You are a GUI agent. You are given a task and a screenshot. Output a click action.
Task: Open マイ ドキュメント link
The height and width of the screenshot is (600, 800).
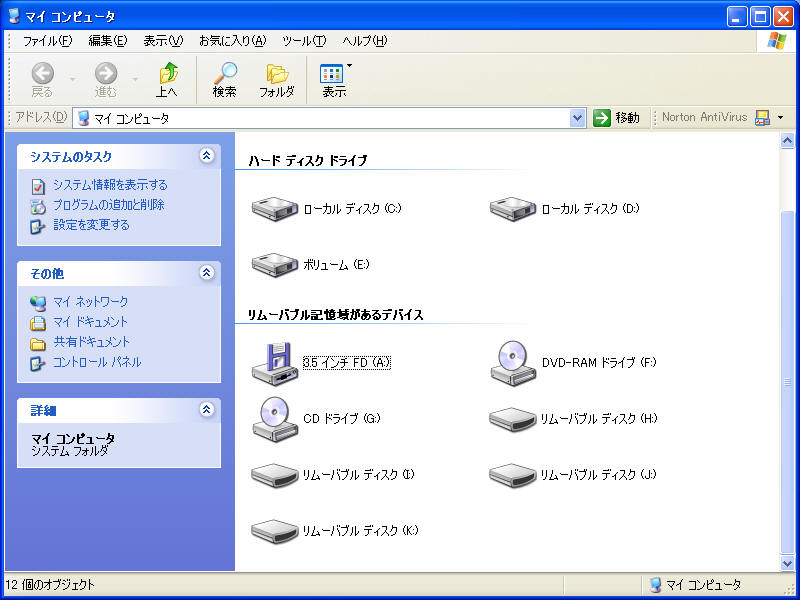90,322
